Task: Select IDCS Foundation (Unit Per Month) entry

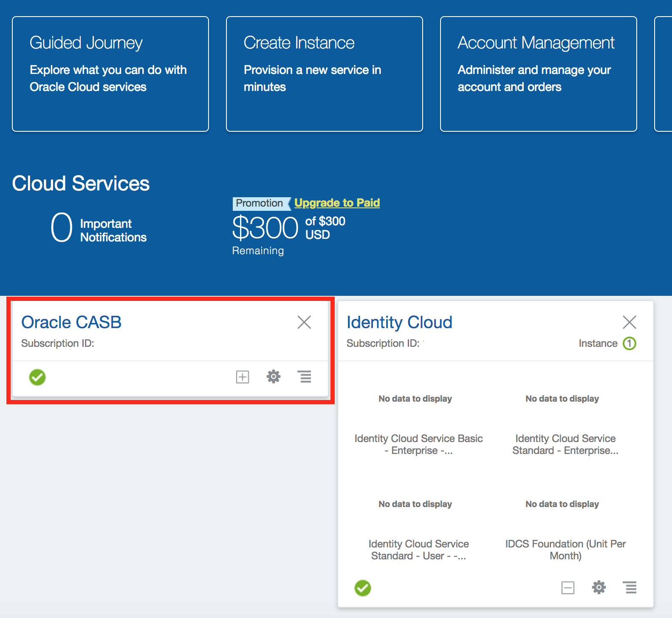Action: (565, 550)
